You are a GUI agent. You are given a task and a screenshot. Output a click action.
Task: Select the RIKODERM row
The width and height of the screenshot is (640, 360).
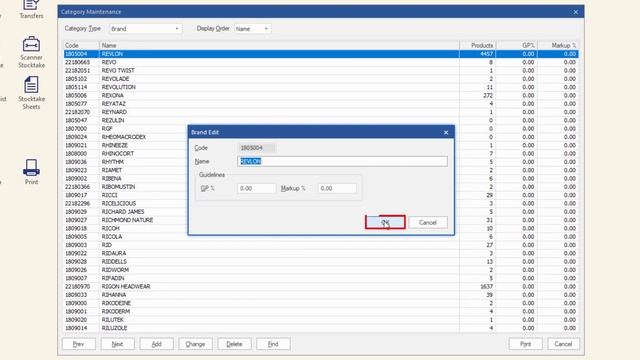pyautogui.click(x=321, y=311)
